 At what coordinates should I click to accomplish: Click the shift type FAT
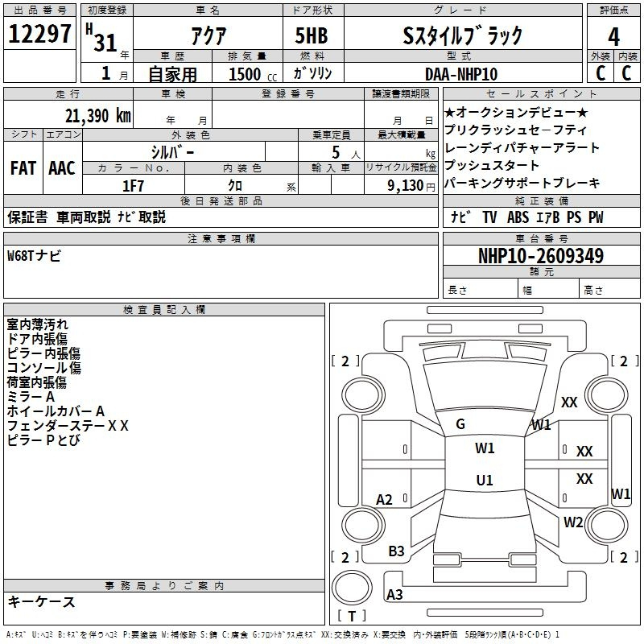23,168
